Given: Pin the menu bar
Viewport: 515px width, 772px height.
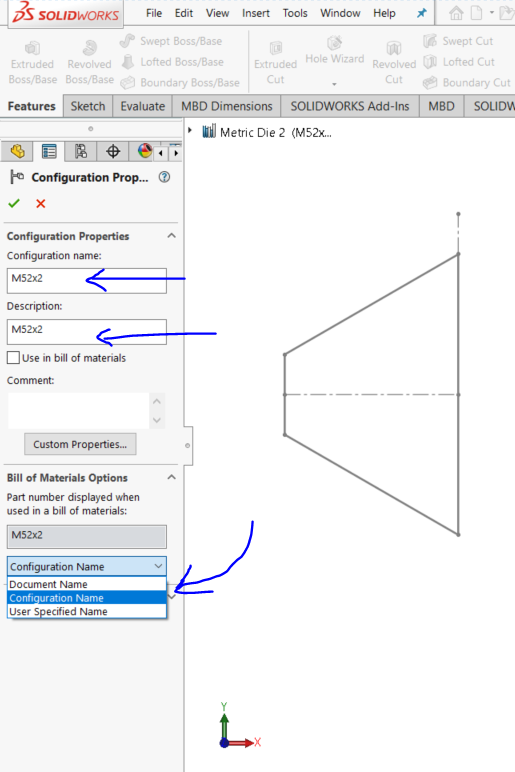Looking at the screenshot, I should pyautogui.click(x=421, y=13).
